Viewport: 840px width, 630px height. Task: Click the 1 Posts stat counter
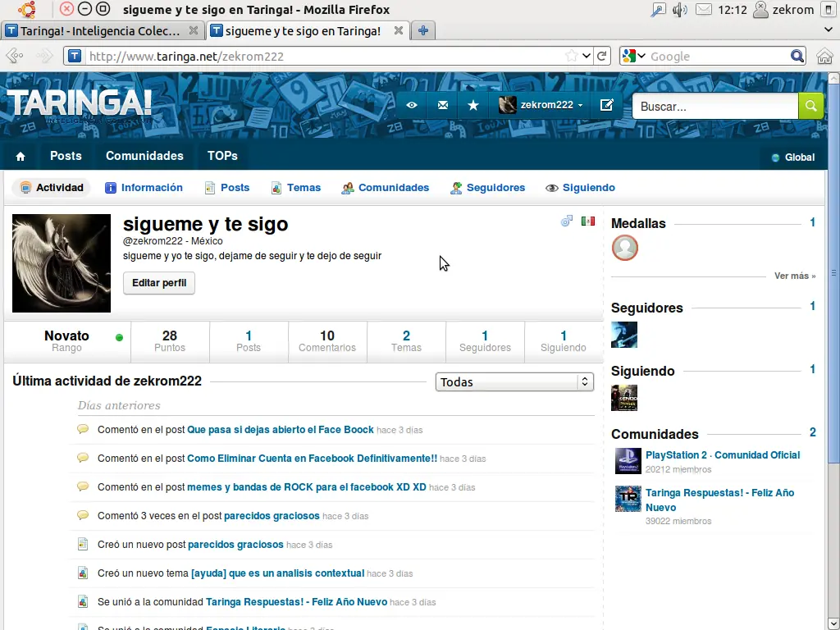[249, 341]
